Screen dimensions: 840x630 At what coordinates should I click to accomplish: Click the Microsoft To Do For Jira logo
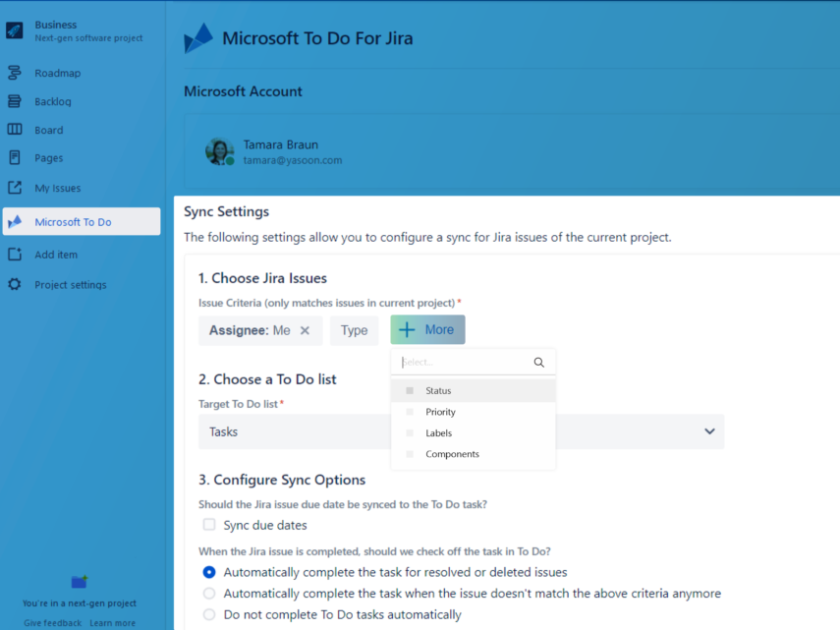198,38
